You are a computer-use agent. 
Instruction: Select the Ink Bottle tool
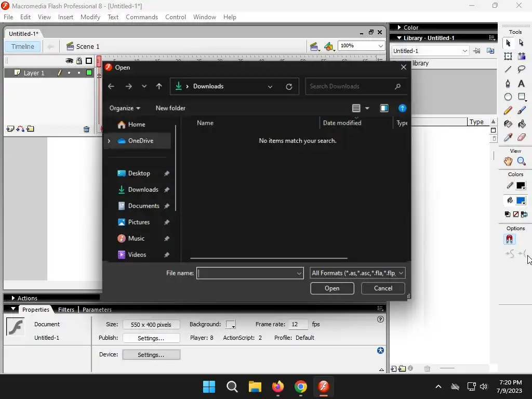(508, 124)
